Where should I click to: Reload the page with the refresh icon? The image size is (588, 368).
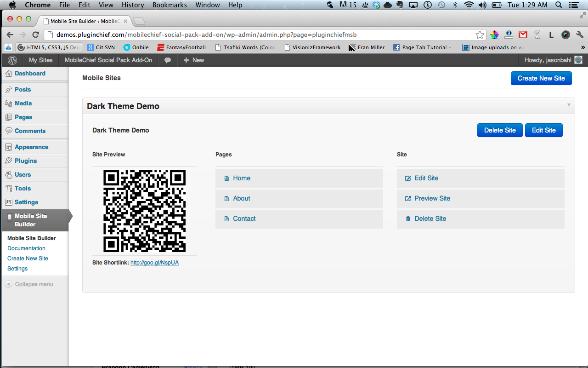coord(35,34)
